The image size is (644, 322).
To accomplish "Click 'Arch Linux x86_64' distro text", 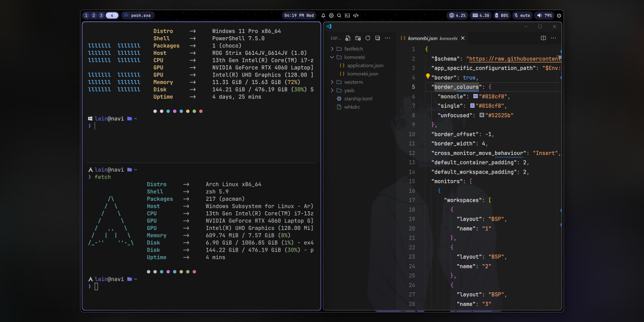I will click(x=233, y=184).
